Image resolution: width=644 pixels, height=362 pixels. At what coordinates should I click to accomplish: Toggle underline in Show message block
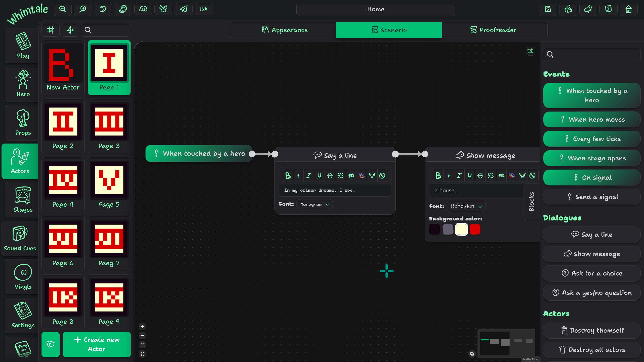(x=469, y=175)
